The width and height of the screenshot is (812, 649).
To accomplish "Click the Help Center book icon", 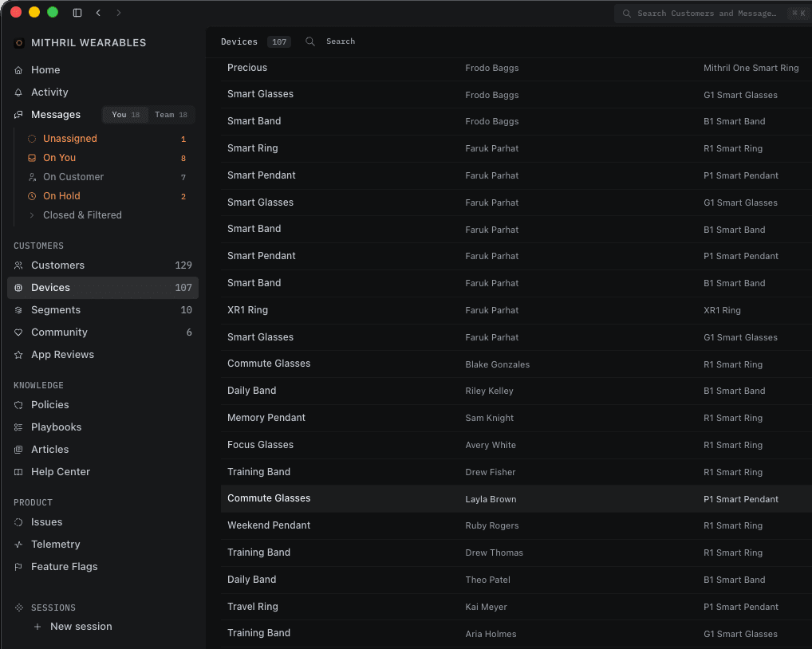I will click(x=18, y=472).
